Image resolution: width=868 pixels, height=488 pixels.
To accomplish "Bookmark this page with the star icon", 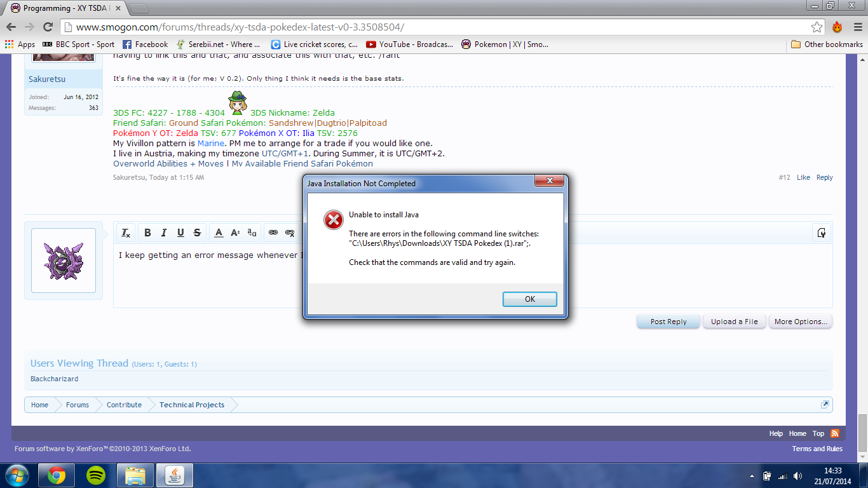I will 817,27.
